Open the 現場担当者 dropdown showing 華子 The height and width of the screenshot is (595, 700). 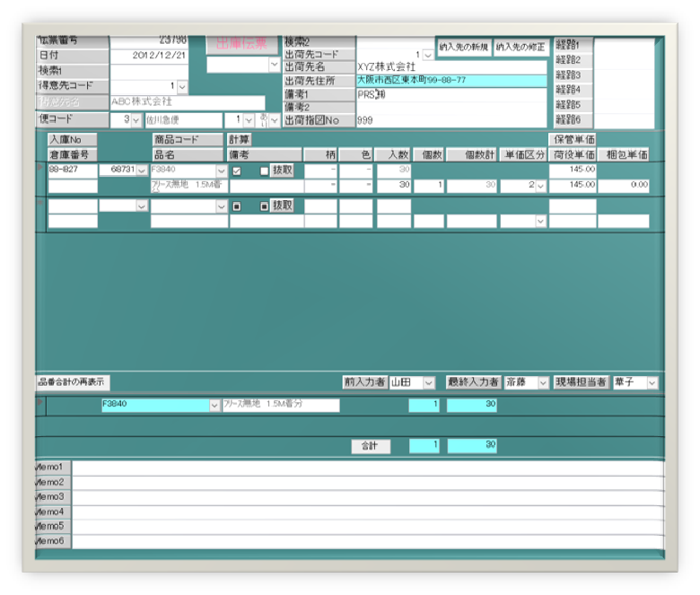[652, 383]
